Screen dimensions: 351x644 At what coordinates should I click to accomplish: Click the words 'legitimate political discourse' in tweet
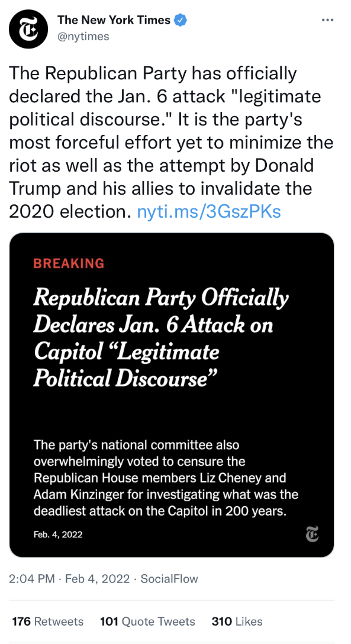pos(165,108)
